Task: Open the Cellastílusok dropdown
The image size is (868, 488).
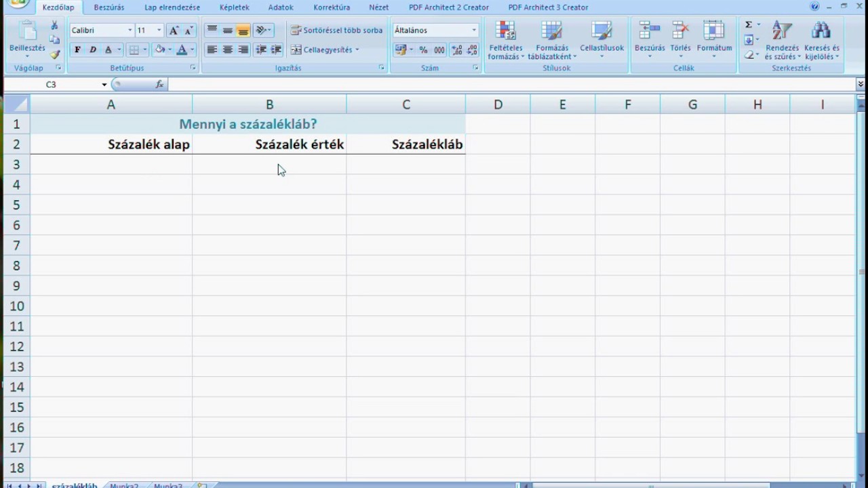Action: coord(601,41)
